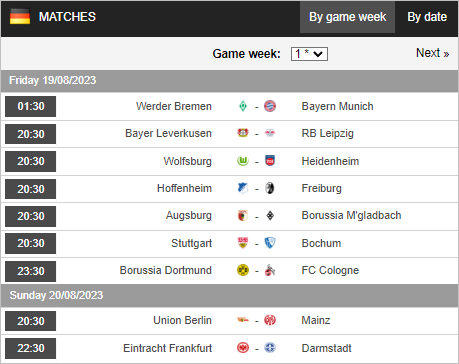Click the Mainz red crest icon
Screen dimensions: 459x364
(270, 320)
